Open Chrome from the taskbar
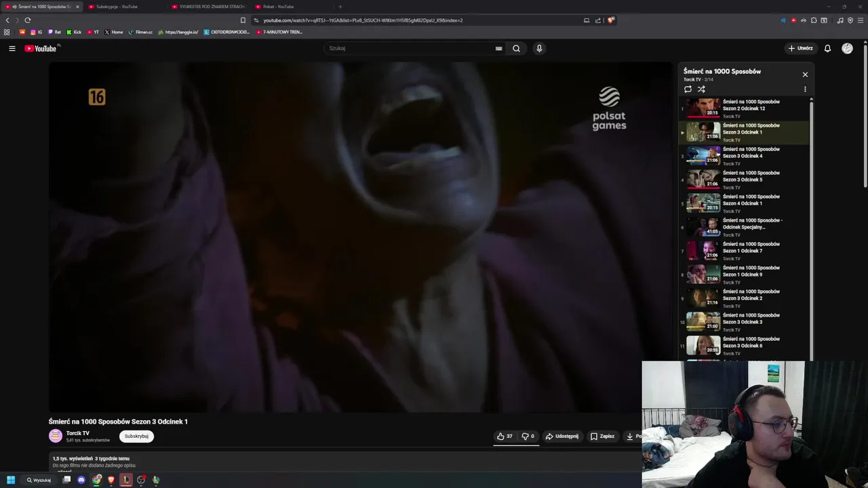This screenshot has height=488, width=868. (97, 480)
